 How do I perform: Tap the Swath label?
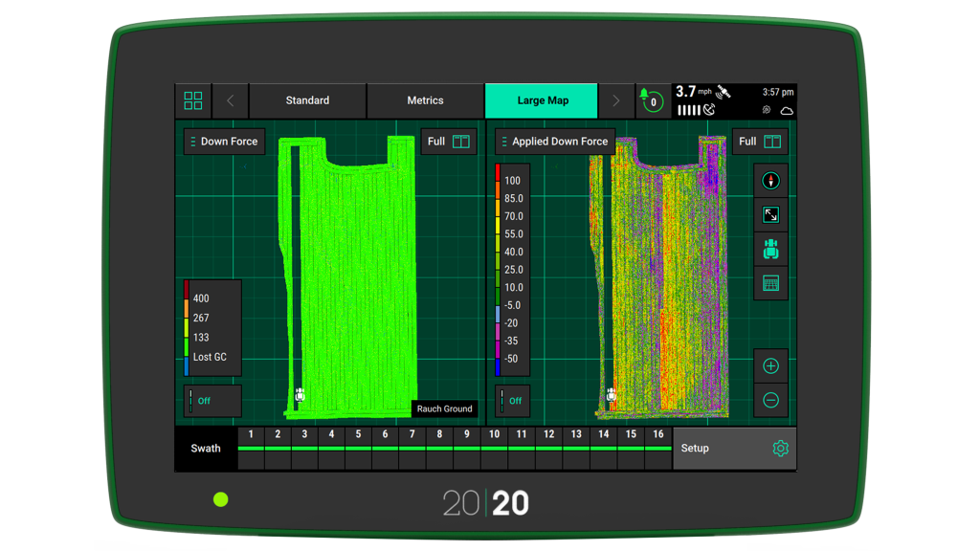coord(206,448)
